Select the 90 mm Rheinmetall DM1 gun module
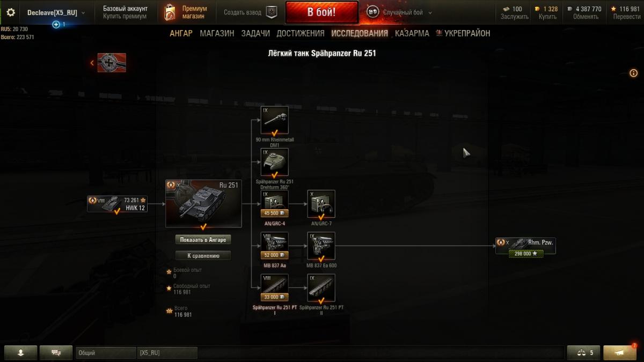This screenshot has width=644, height=362. tap(274, 120)
